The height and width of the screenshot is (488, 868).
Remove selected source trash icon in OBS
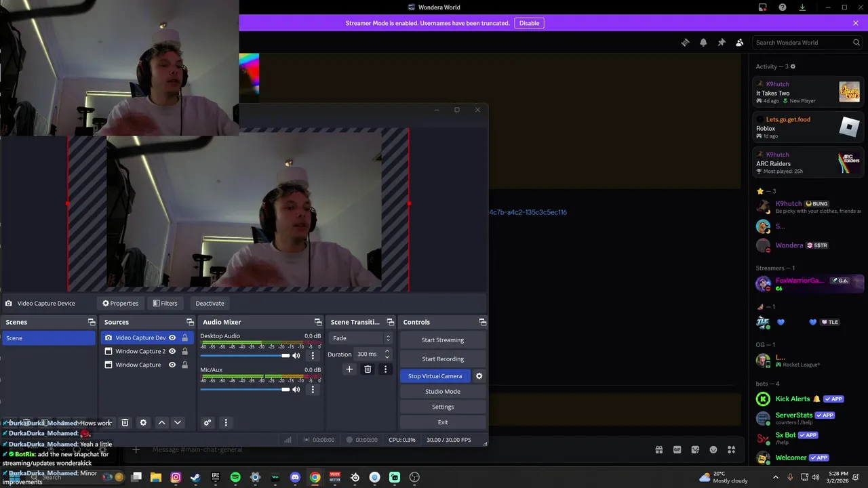[125, 422]
